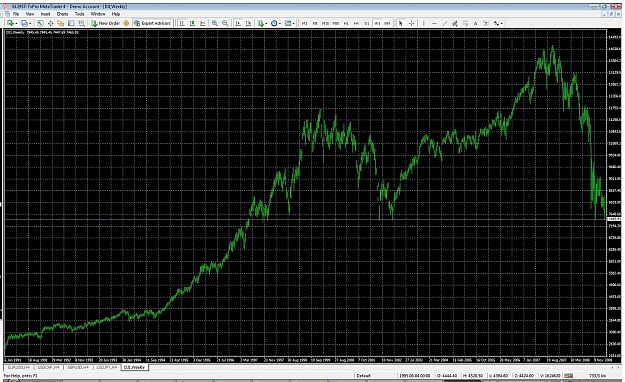Select the W1 timeframe button
Screen dimensions: 625x382
(x=377, y=23)
